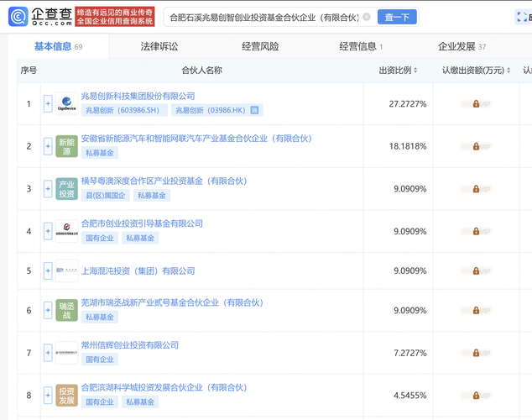Image resolution: width=532 pixels, height=420 pixels.
Task: Open 上海混沌投资（集团）有限公司 link
Action: click(x=138, y=271)
